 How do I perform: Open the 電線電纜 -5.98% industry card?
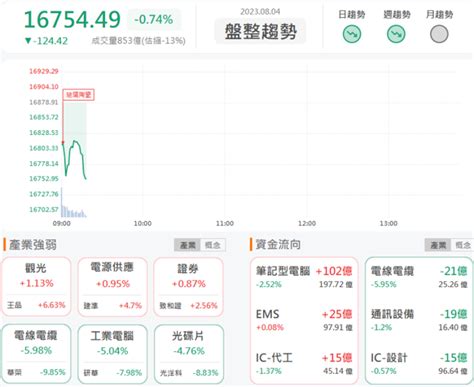pyautogui.click(x=37, y=354)
